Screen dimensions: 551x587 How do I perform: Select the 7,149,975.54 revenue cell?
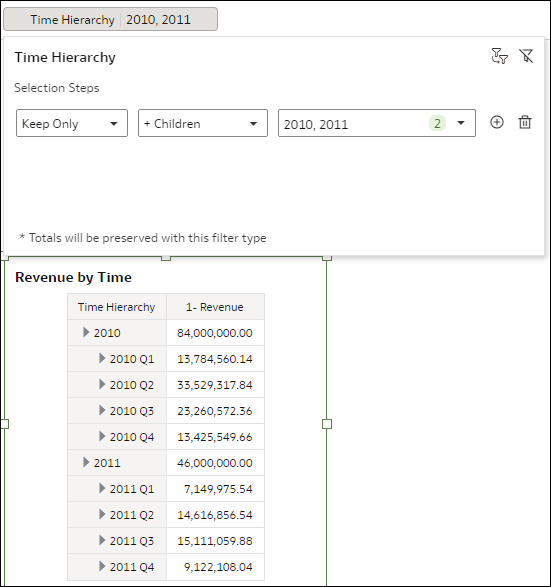point(215,489)
